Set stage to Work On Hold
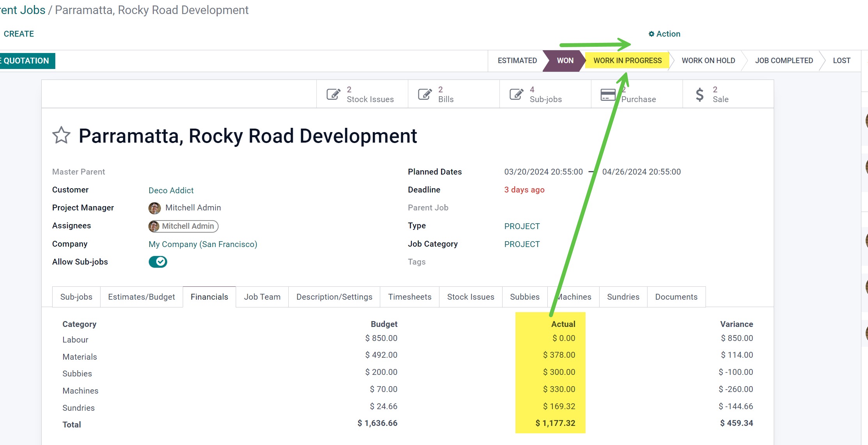 (708, 61)
